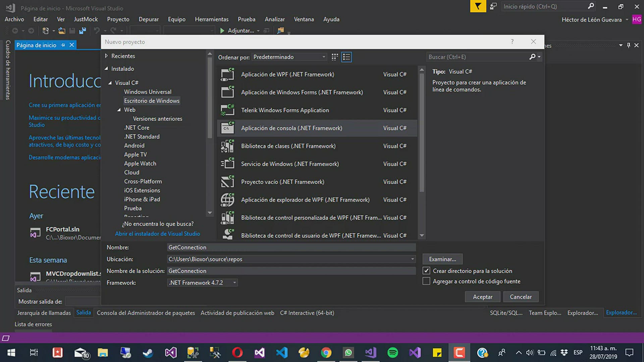Click the feedback icon beside Inicio rápido

pyautogui.click(x=493, y=6)
